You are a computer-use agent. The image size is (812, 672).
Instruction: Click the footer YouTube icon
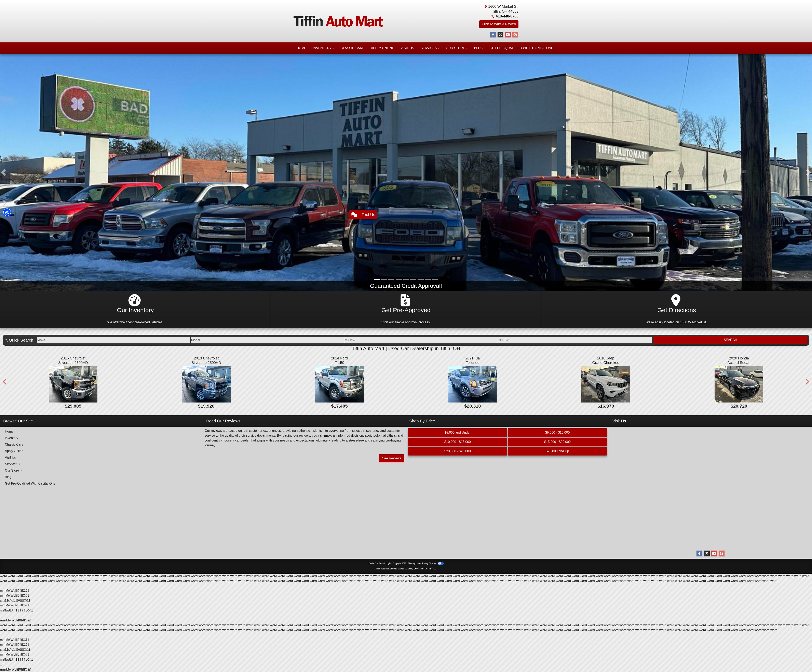[714, 553]
